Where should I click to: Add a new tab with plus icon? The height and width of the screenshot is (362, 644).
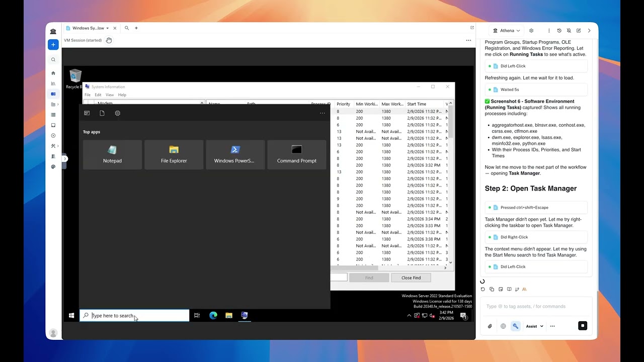point(136,28)
